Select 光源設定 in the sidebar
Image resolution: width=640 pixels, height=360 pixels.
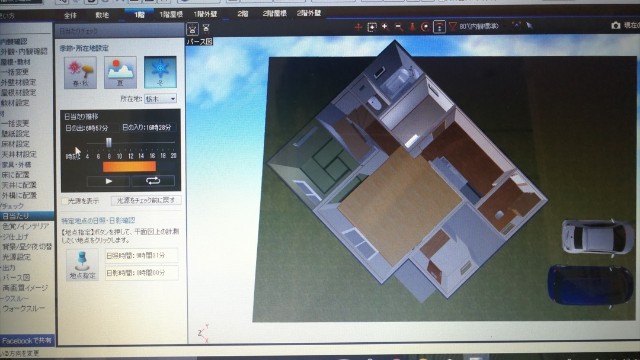point(16,257)
